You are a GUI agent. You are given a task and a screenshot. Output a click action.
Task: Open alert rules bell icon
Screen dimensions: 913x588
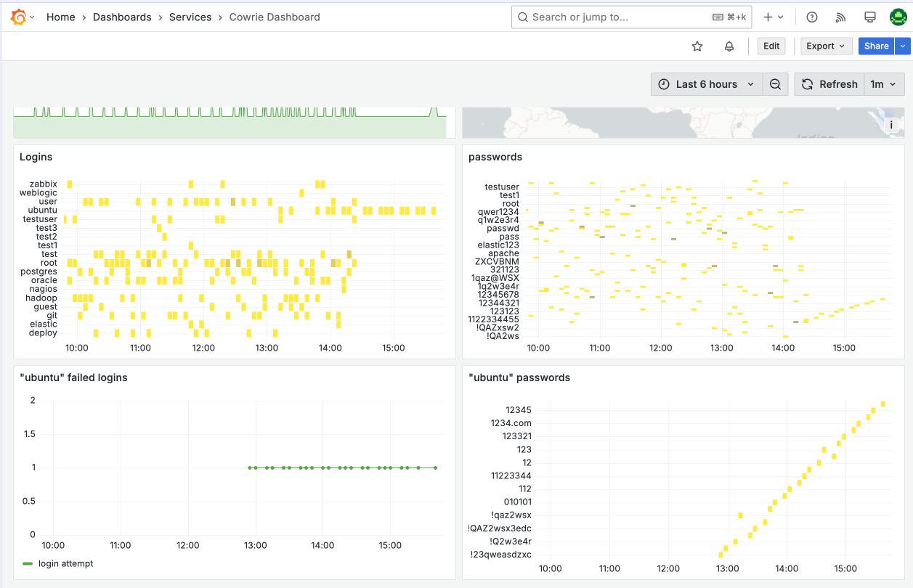point(729,46)
